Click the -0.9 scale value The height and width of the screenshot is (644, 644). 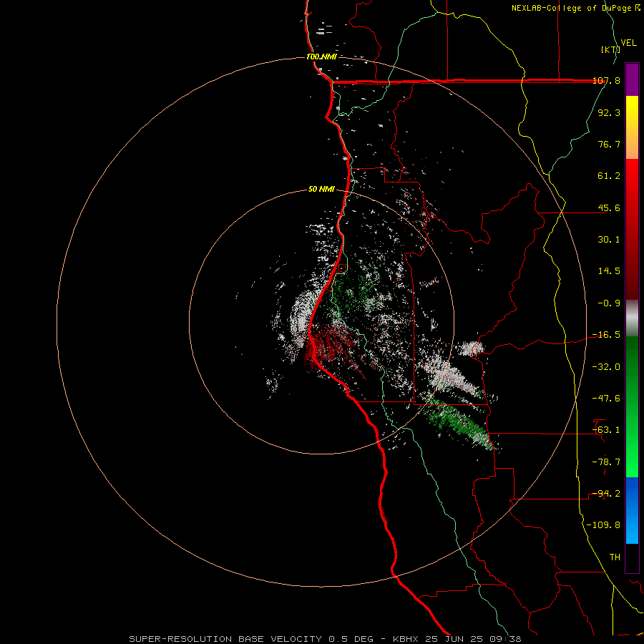click(609, 303)
